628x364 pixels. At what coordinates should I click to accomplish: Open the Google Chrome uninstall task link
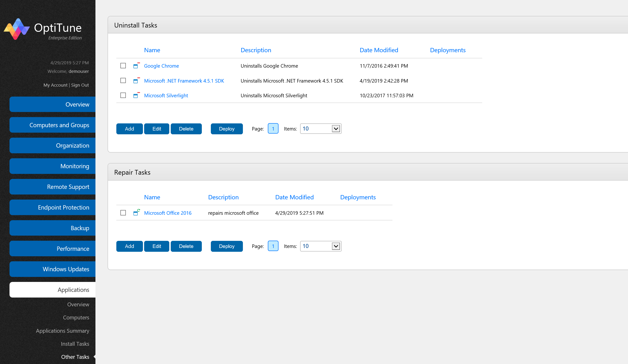point(161,66)
